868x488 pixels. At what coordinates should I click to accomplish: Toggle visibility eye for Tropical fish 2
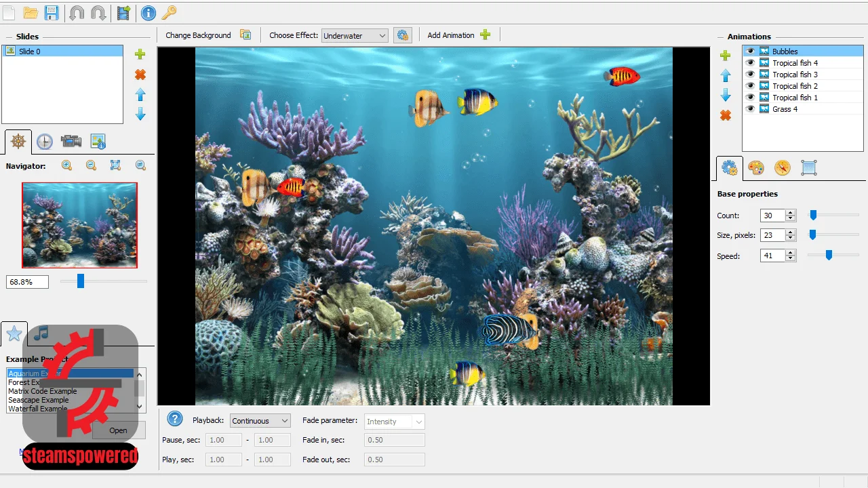pos(751,86)
